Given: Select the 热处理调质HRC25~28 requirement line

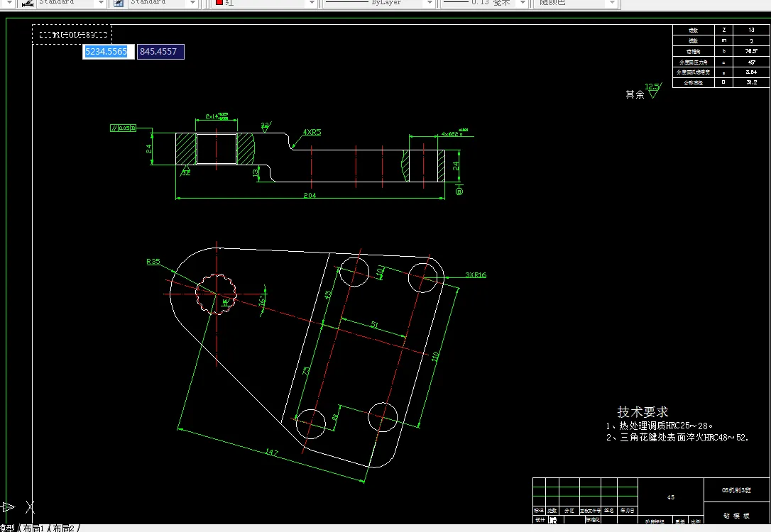Looking at the screenshot, I should pyautogui.click(x=659, y=426).
